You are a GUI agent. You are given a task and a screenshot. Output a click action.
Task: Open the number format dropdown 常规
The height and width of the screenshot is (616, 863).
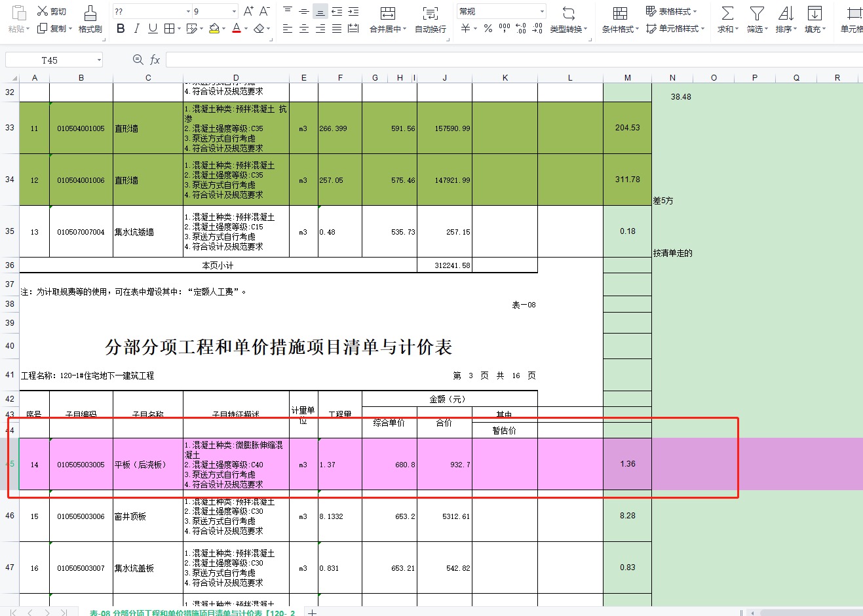542,11
